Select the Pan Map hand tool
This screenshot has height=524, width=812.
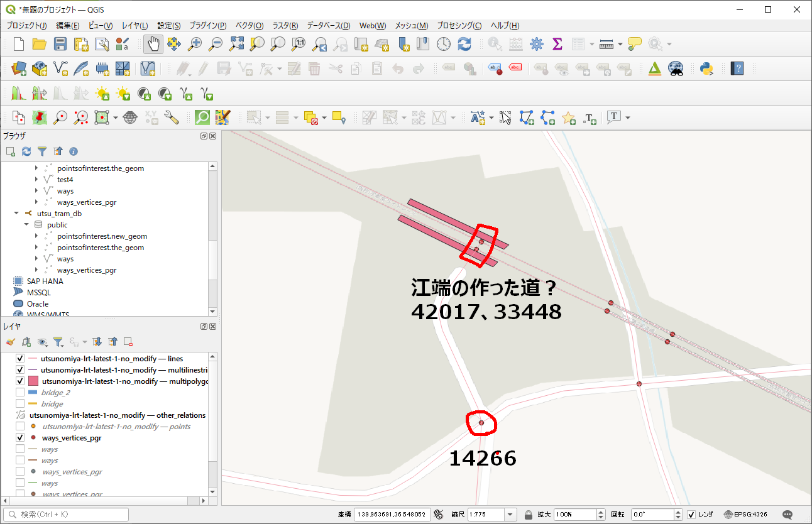[153, 44]
